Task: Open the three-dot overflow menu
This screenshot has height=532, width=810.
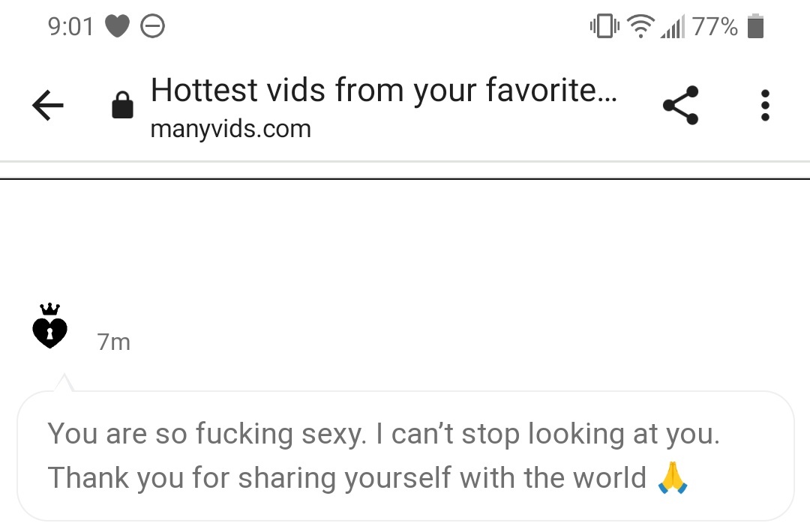Action: click(765, 105)
